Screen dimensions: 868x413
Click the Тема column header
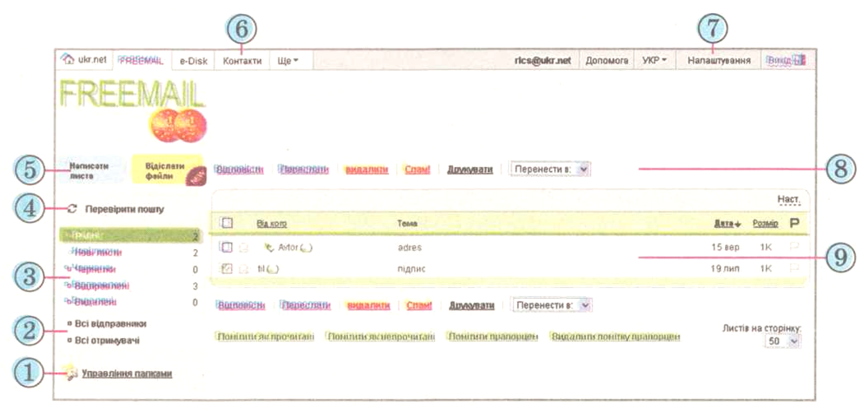click(x=408, y=224)
